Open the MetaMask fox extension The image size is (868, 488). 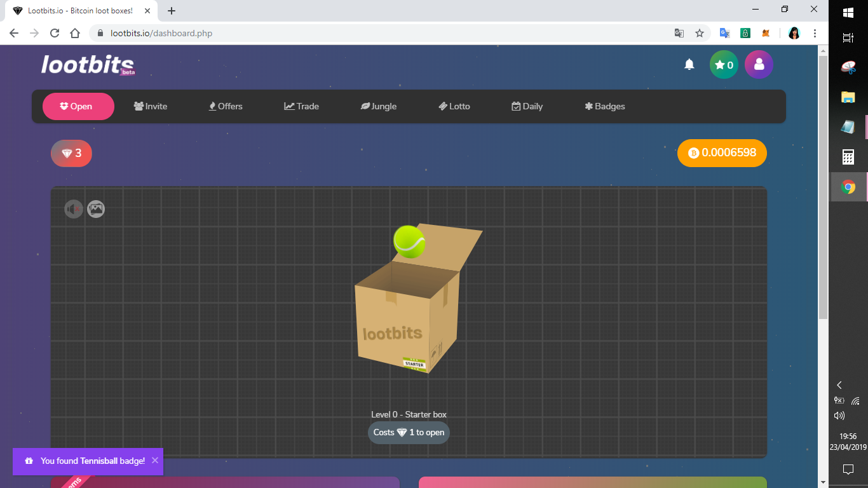[x=766, y=33]
